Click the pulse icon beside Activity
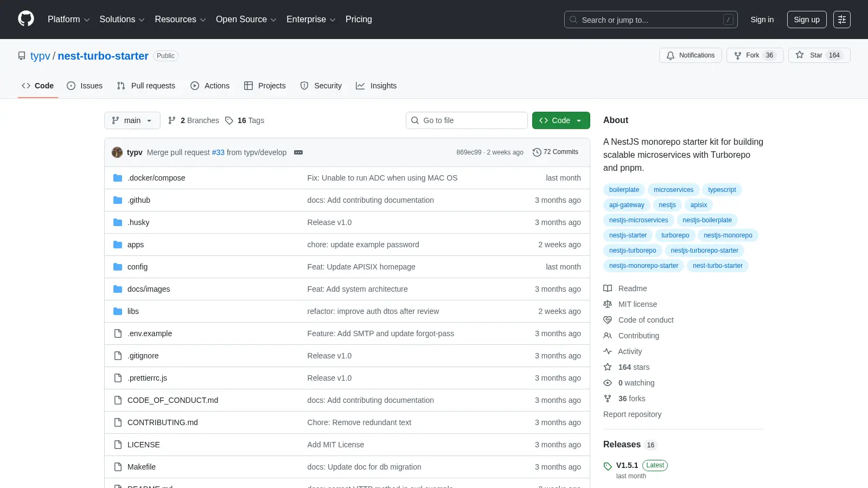This screenshot has width=868, height=488. tap(608, 351)
